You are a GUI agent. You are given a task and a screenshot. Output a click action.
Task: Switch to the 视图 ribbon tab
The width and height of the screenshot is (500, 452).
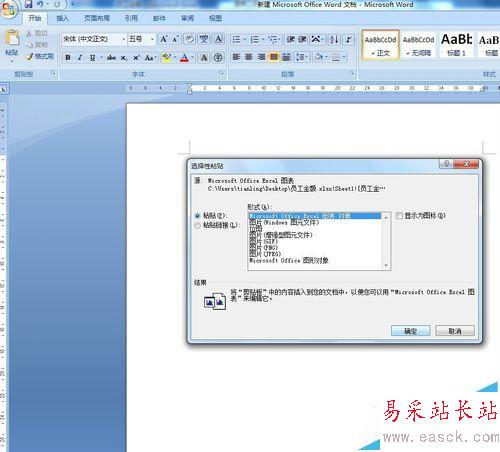(215, 18)
